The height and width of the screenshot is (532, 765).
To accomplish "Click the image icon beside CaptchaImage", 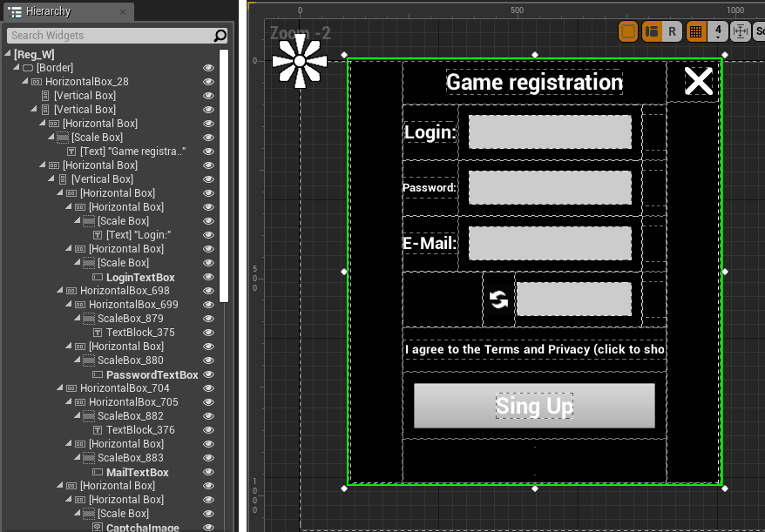I will 98,527.
